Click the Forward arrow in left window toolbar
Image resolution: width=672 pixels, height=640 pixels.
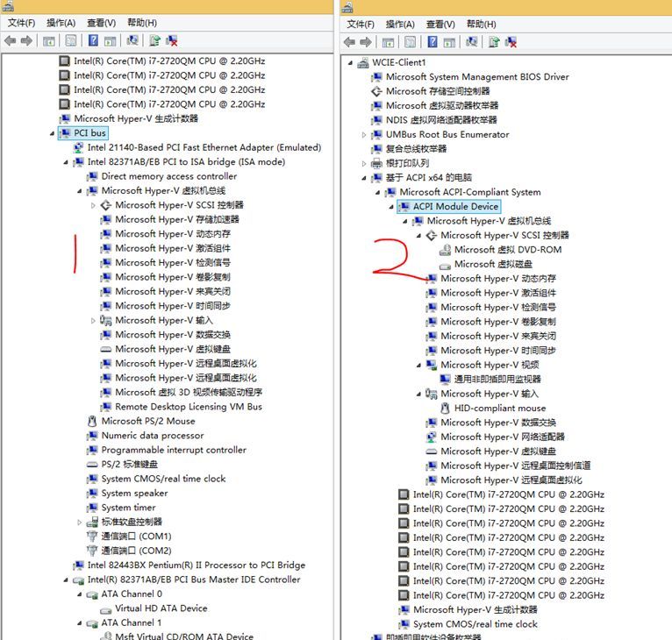(26, 41)
